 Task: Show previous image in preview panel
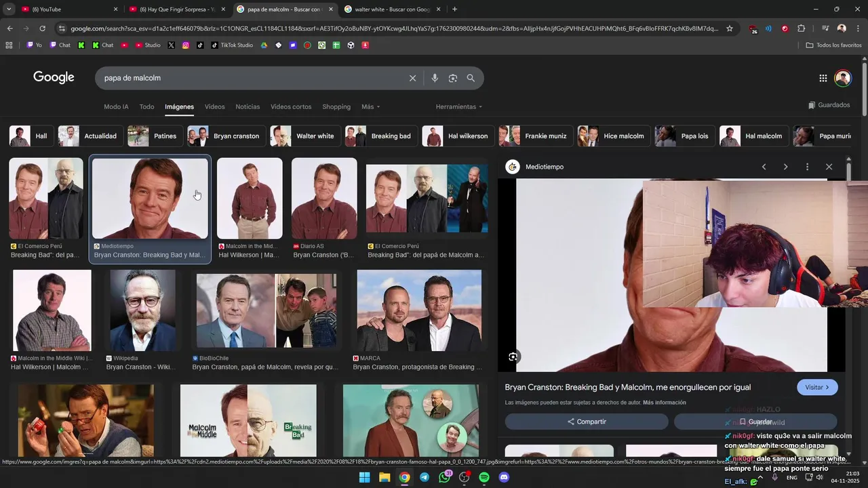[764, 167]
